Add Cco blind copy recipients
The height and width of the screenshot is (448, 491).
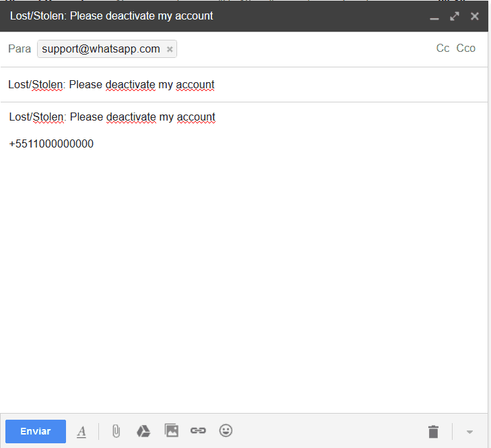pyautogui.click(x=465, y=49)
